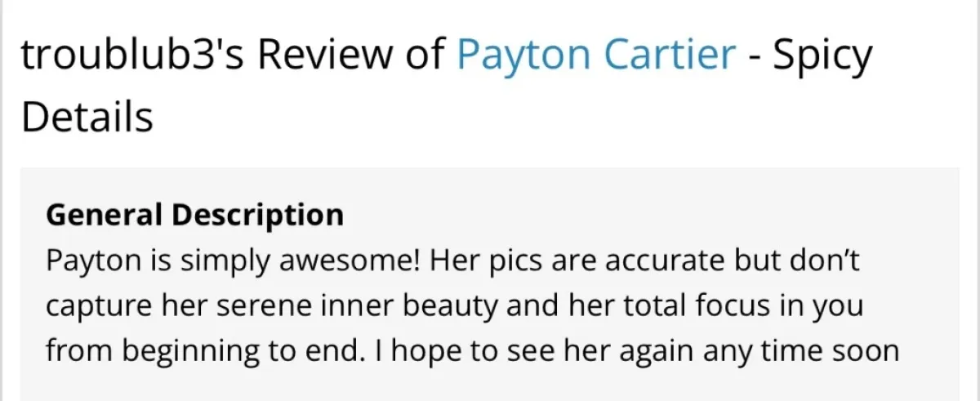The height and width of the screenshot is (401, 980).
Task: Click the word 'capture' in the description
Action: [x=100, y=306]
